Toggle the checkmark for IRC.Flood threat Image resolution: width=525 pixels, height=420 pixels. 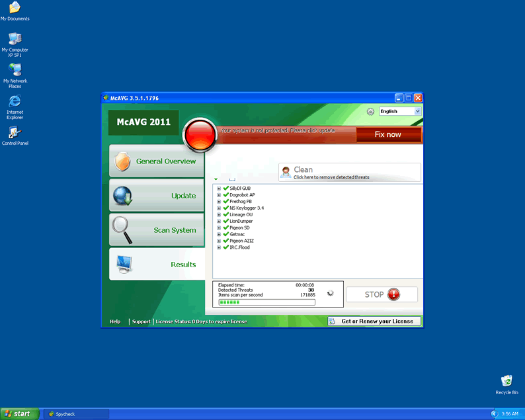tap(225, 247)
